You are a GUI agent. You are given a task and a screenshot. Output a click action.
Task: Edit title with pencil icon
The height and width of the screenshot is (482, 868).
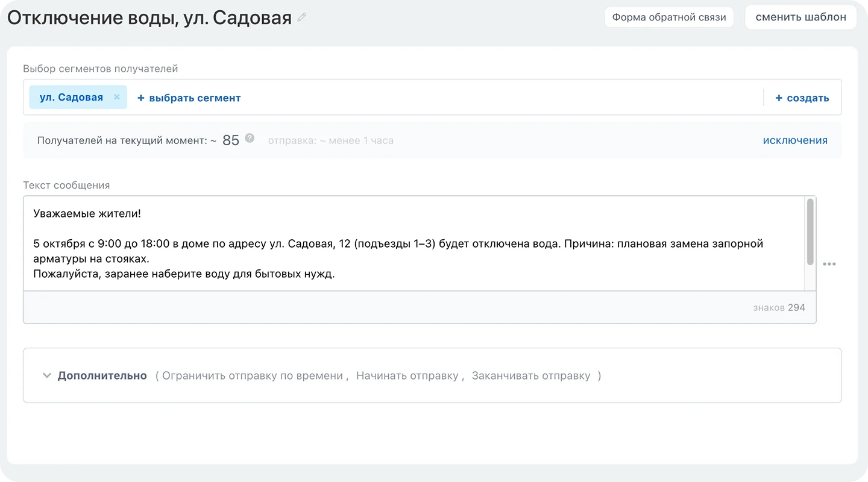pos(302,17)
